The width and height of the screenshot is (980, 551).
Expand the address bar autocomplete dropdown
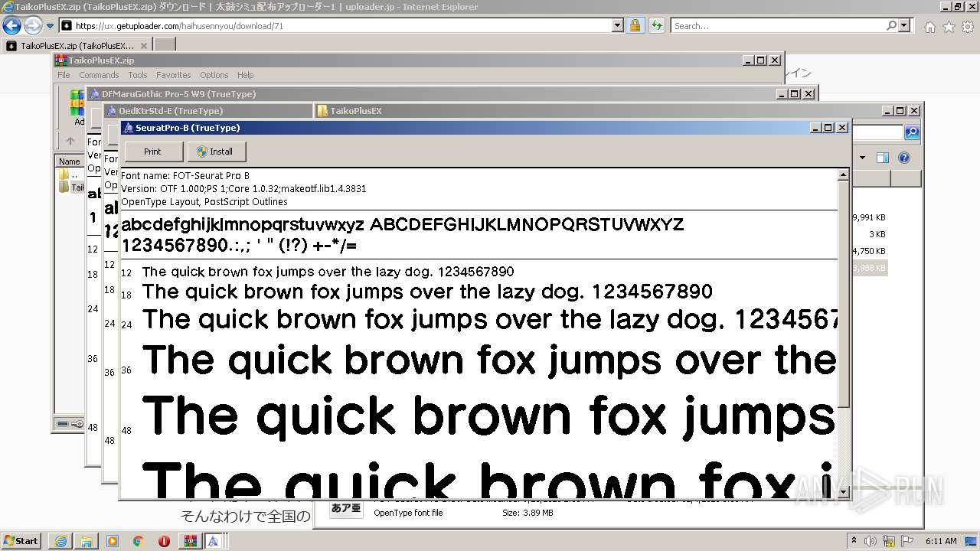618,26
